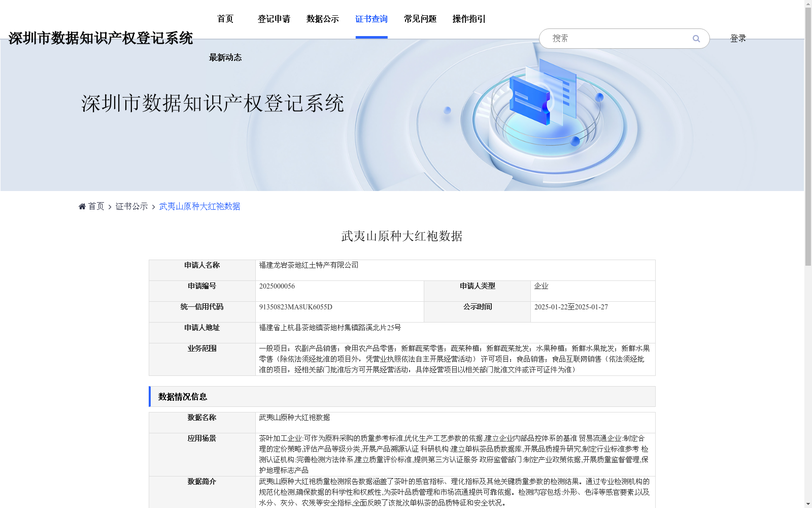Viewport: 812px width, 508px height.
Task: Open the 数据公示 menu item
Action: [x=323, y=19]
